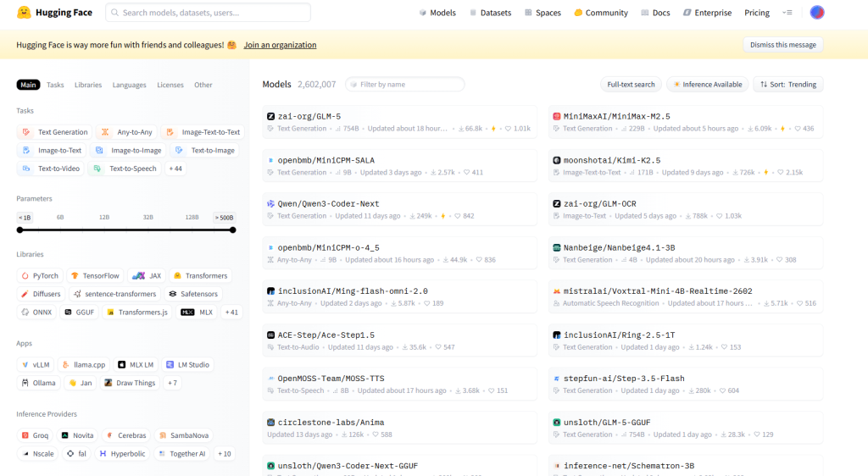This screenshot has height=476, width=868.
Task: Click the Filter by name field
Action: (405, 85)
